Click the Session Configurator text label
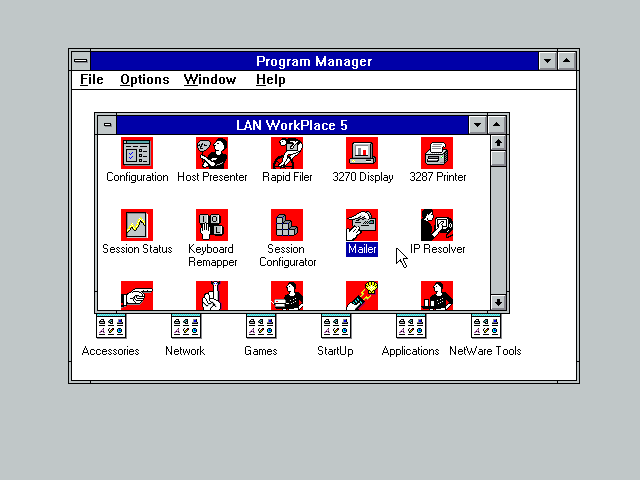640x480 pixels. pyautogui.click(x=287, y=256)
